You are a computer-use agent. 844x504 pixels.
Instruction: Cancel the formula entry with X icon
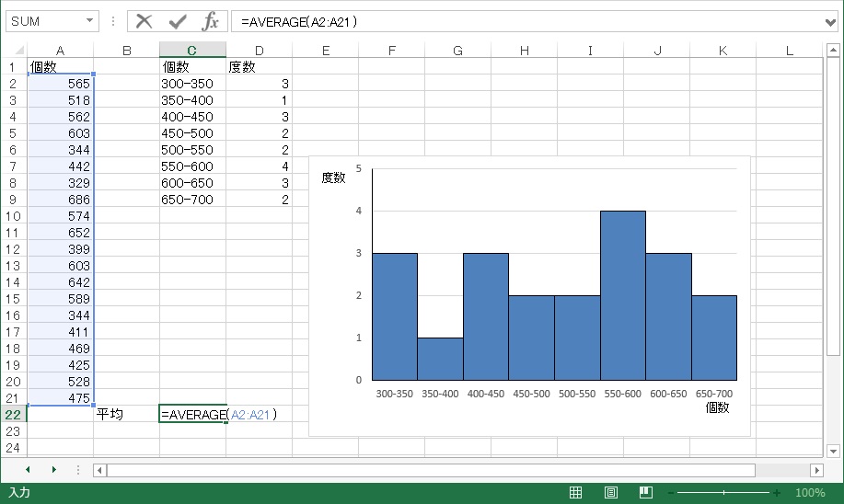point(144,21)
